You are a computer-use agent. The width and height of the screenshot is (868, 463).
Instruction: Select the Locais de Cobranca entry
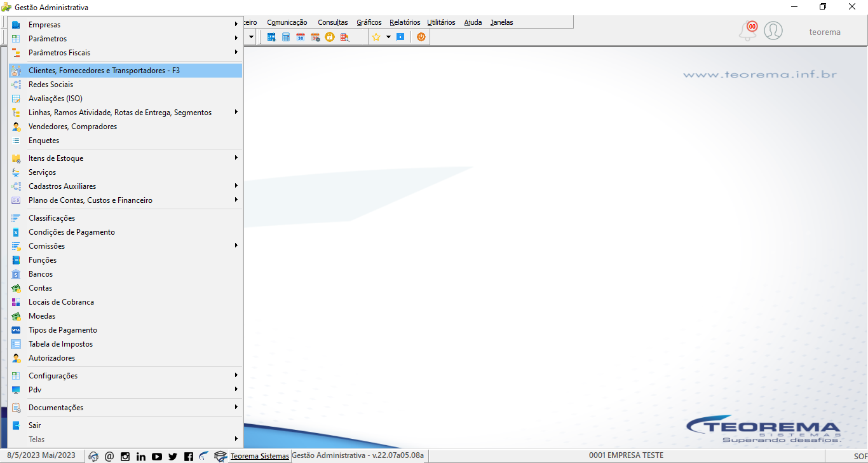(125, 302)
